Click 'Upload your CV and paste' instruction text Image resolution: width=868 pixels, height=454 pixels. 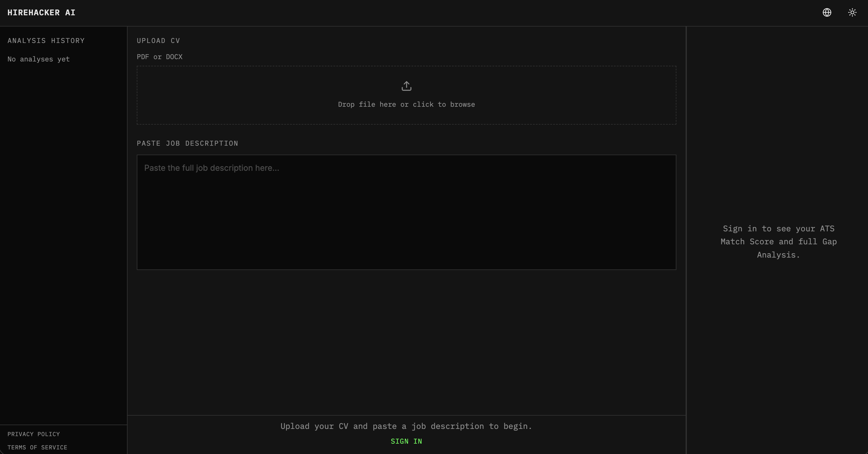click(406, 426)
